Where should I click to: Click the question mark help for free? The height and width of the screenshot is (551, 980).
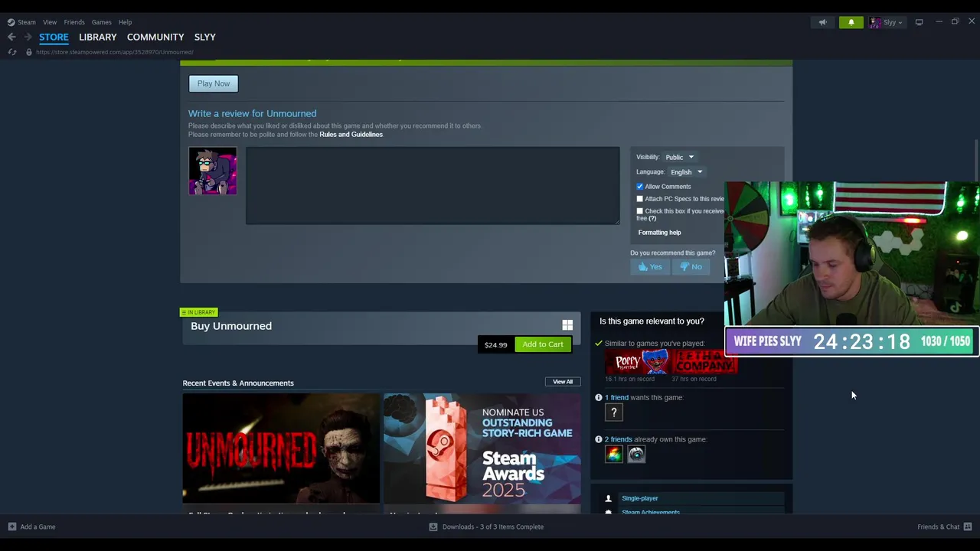(x=652, y=218)
